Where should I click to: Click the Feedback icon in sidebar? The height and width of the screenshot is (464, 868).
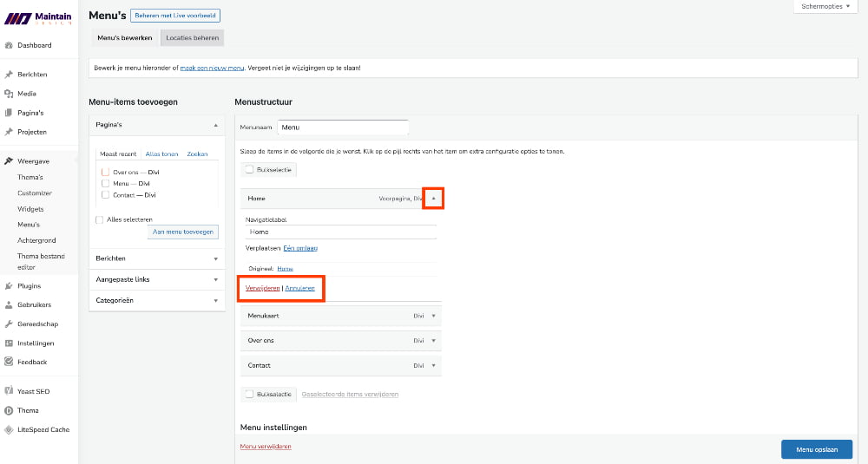tap(9, 362)
